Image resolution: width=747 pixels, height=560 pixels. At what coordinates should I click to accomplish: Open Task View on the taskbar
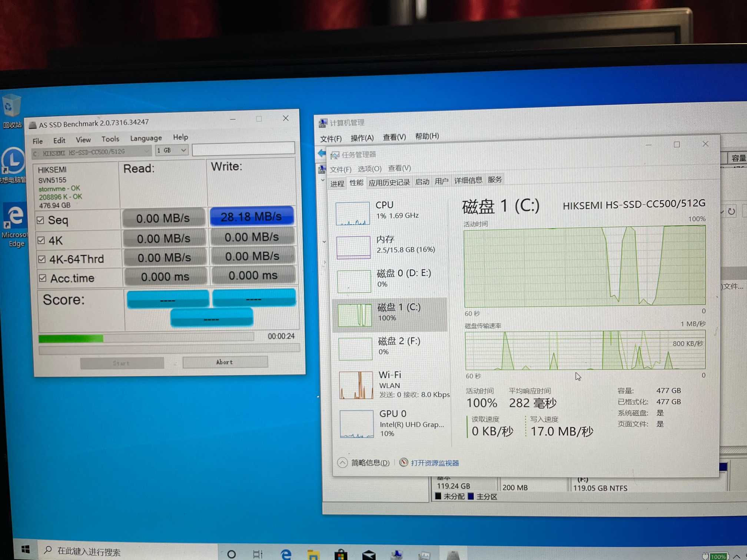pyautogui.click(x=258, y=554)
